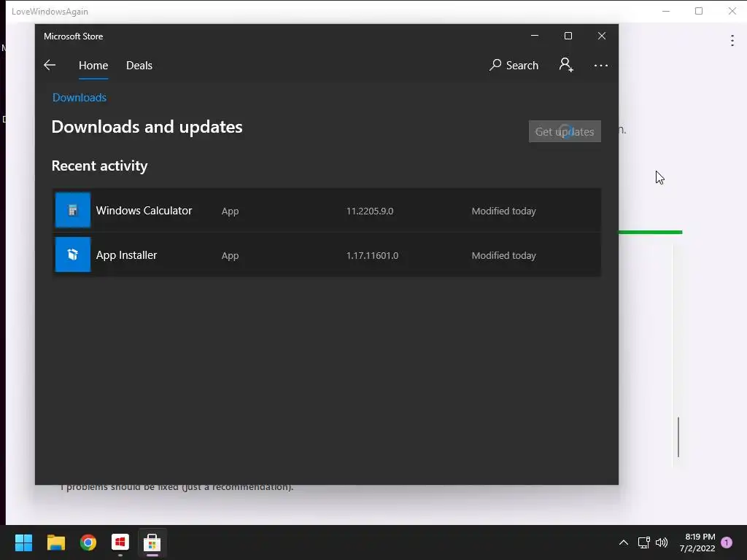Screen dimensions: 747x560
Task: Go back with the Store back arrow
Action: pyautogui.click(x=50, y=65)
